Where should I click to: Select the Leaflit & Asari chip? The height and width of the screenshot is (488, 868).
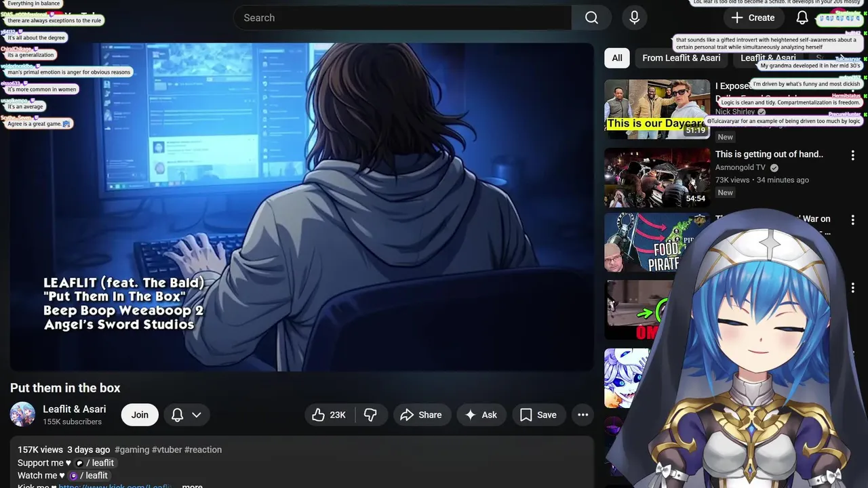click(768, 58)
